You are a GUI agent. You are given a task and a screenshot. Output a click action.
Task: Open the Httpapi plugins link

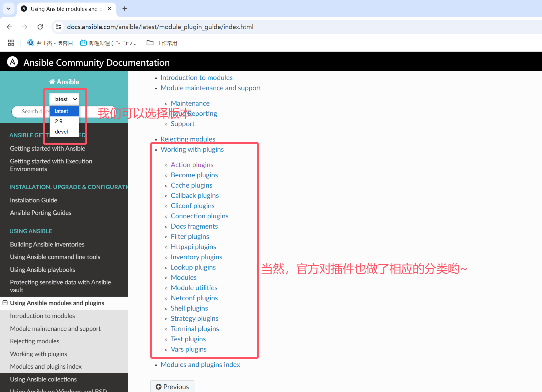tap(194, 247)
